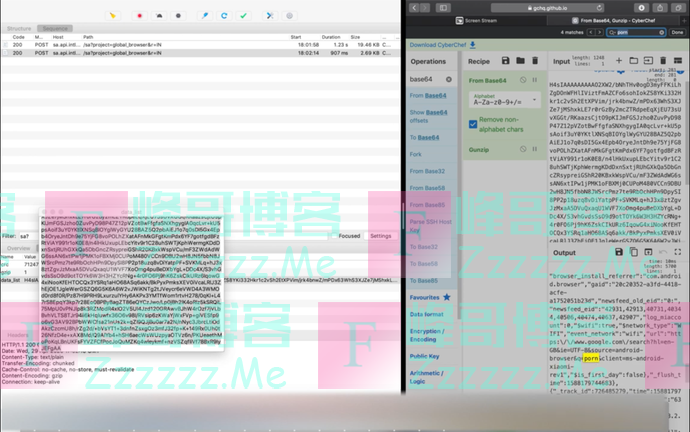Toggle the Focused checkbox in Charles
Viewport: 690px width, 432px height.
click(x=334, y=236)
